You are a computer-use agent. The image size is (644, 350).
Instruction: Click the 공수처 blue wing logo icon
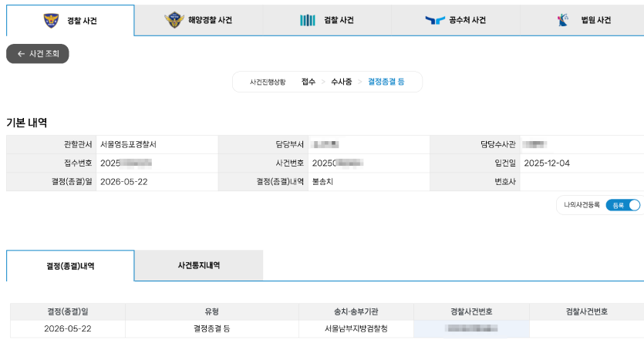pyautogui.click(x=435, y=20)
